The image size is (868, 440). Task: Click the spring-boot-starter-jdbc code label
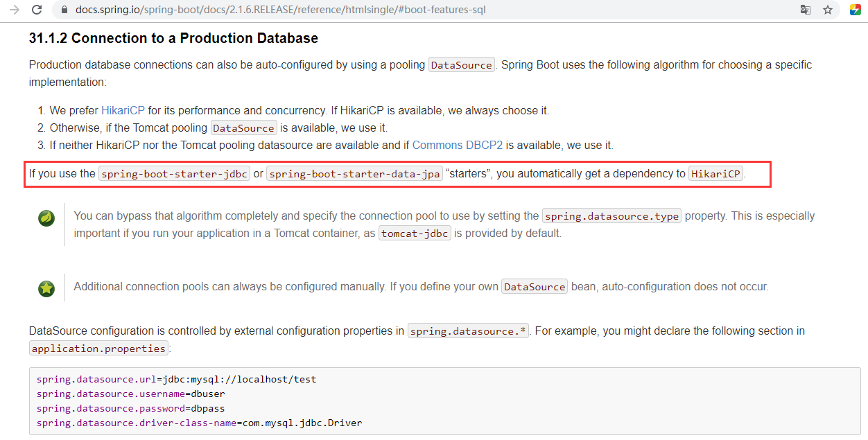coord(174,173)
